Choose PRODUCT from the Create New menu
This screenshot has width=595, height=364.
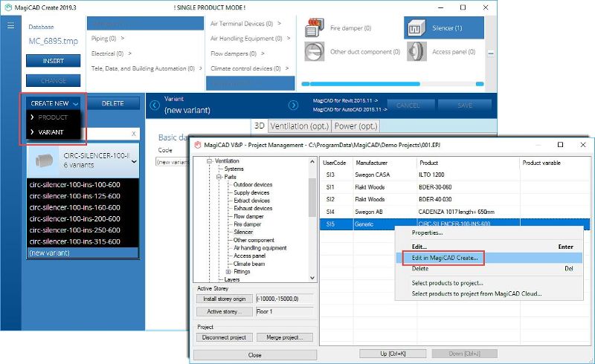53,117
